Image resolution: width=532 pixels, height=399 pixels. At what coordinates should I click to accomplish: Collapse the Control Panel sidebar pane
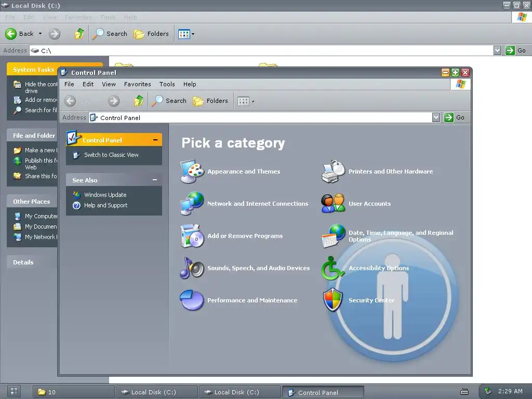tap(155, 140)
